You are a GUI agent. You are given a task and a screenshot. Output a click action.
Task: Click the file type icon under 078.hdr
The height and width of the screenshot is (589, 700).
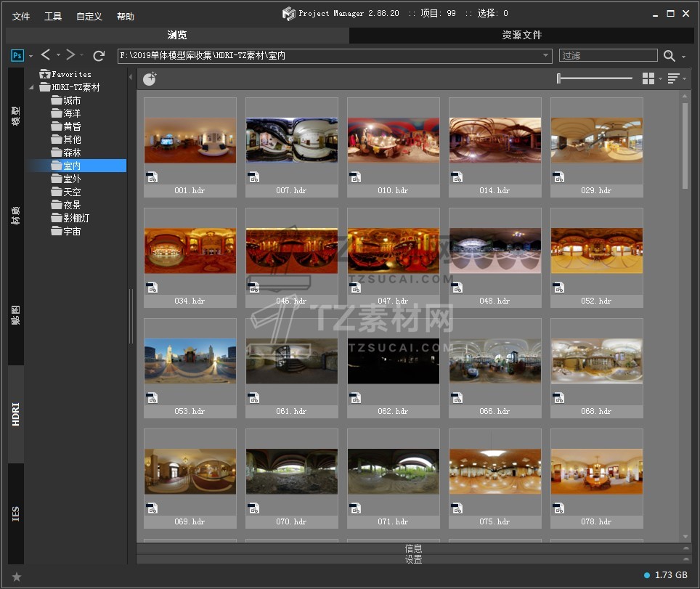pyautogui.click(x=558, y=508)
